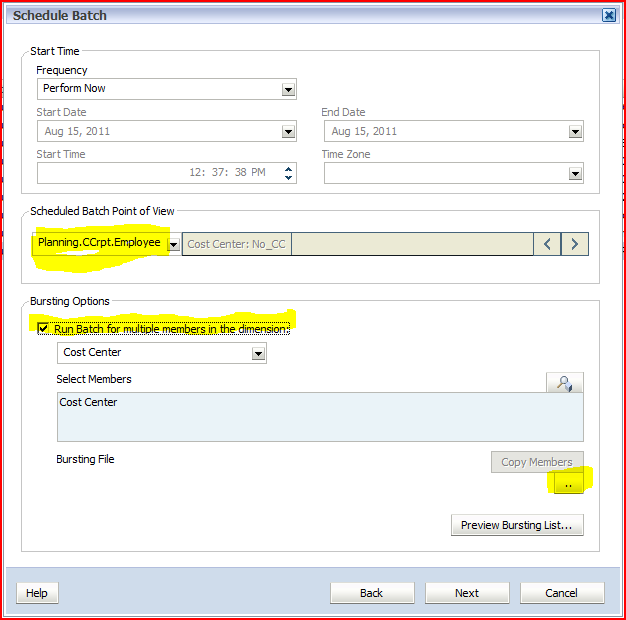Viewport: 626px width, 620px height.
Task: Toggle Run Batch for multiple members checkbox
Action: (x=43, y=329)
